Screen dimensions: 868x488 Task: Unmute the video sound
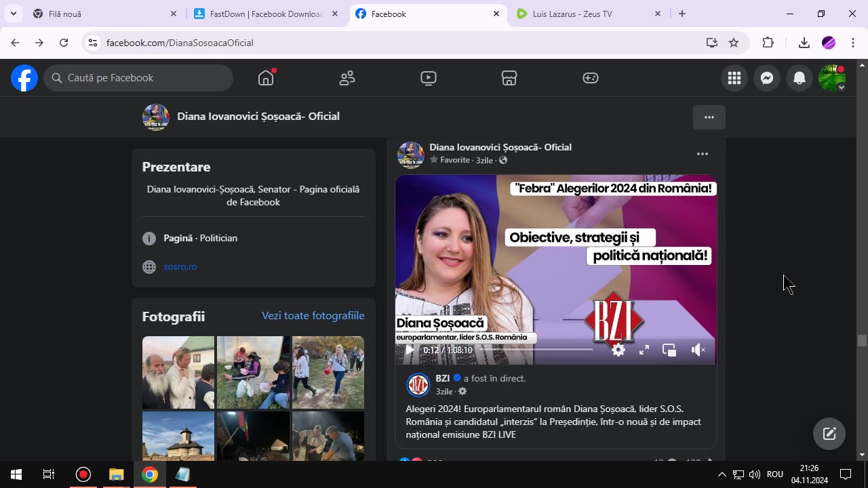tap(698, 350)
